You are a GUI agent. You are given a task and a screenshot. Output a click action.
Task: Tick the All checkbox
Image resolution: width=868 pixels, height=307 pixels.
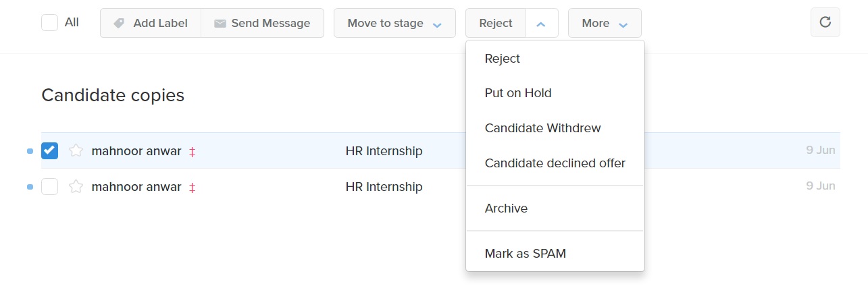(49, 22)
